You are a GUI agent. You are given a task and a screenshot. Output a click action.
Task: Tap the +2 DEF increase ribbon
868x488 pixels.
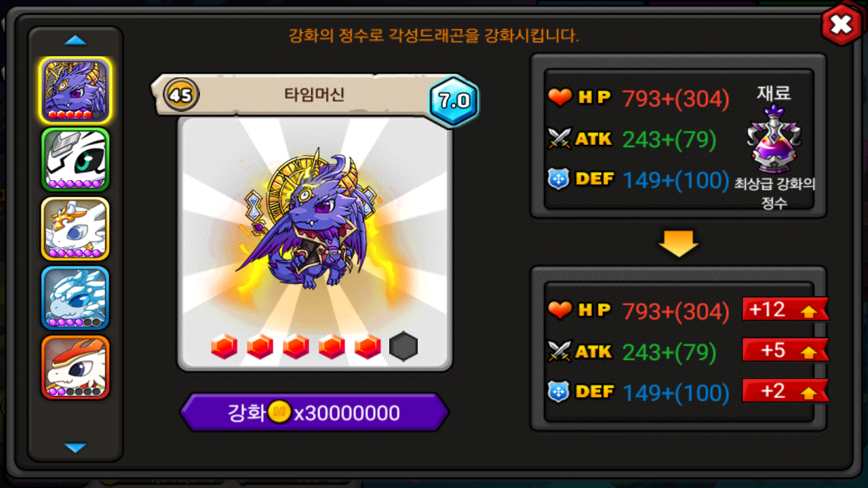point(785,390)
